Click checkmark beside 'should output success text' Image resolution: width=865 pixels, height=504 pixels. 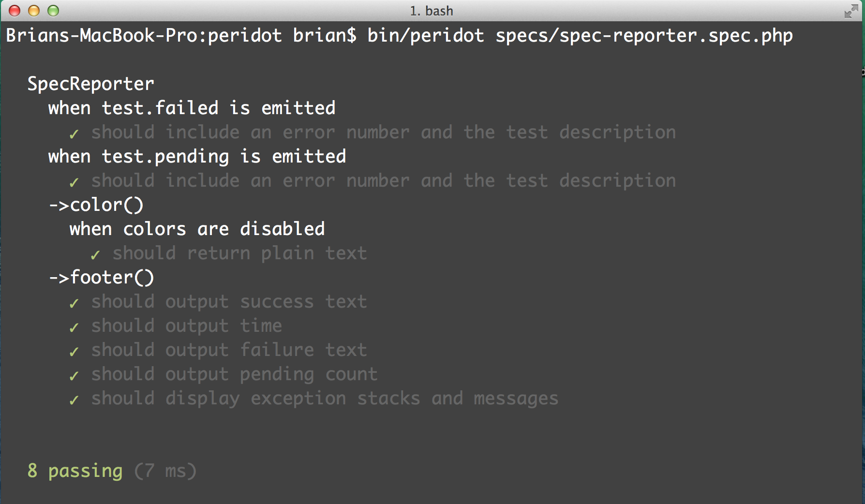click(74, 303)
